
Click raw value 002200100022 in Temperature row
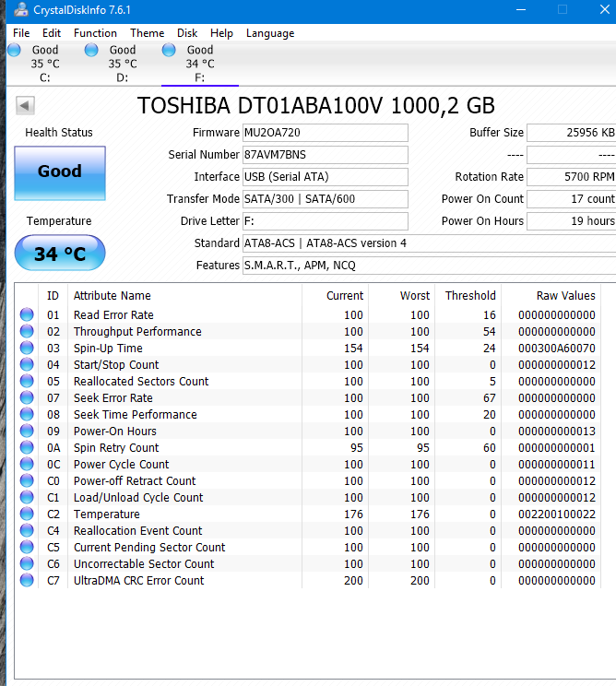(x=556, y=514)
